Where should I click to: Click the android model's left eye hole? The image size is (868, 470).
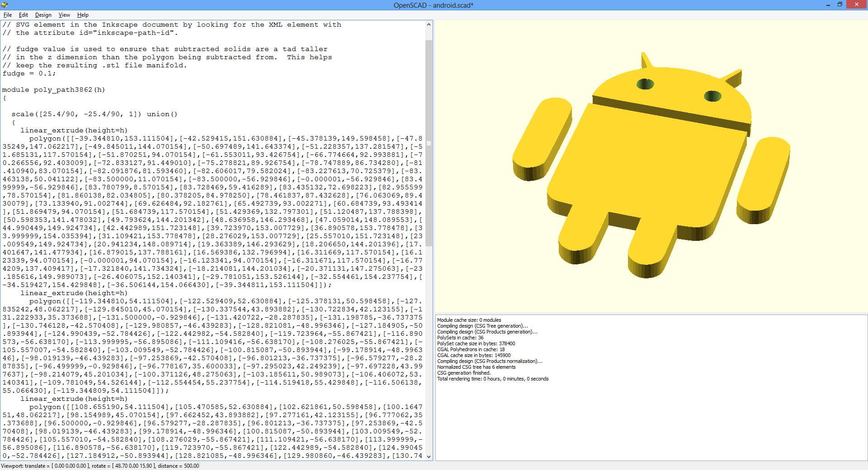click(x=645, y=84)
